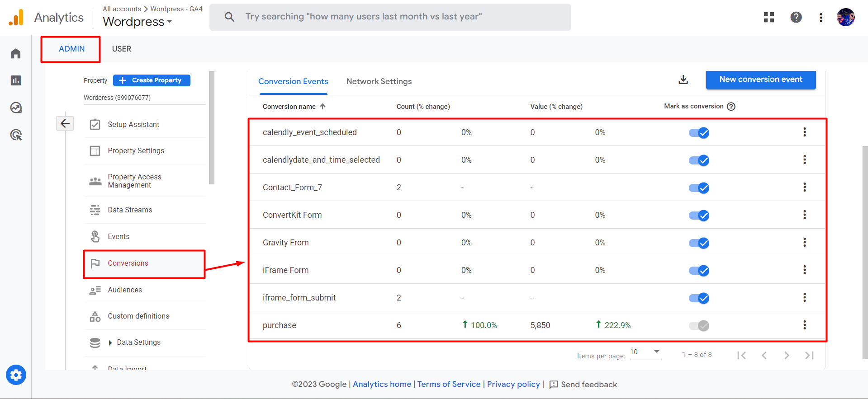Toggle Contact_Form_7 mark as conversion
868x399 pixels.
699,188
